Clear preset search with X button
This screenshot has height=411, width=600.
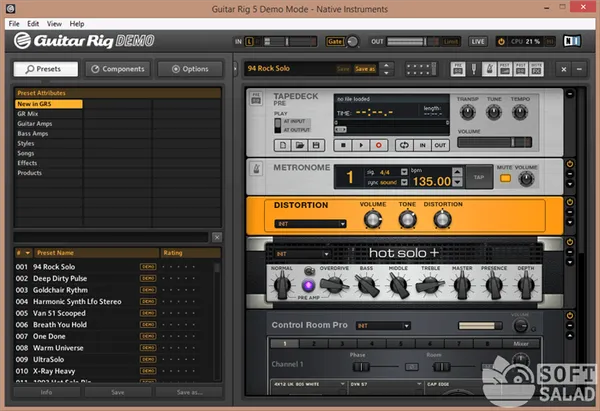[x=217, y=237]
